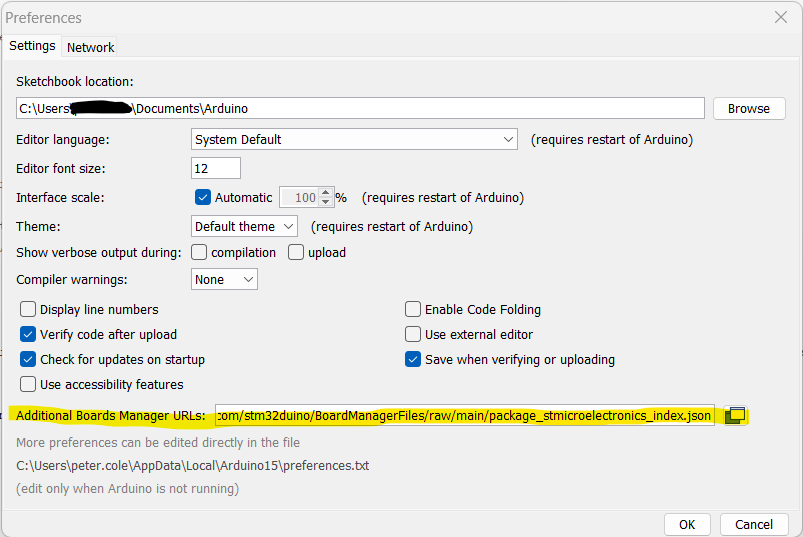This screenshot has width=803, height=537.
Task: Open the Additional Boards Manager URLs editor icon
Action: click(x=736, y=415)
